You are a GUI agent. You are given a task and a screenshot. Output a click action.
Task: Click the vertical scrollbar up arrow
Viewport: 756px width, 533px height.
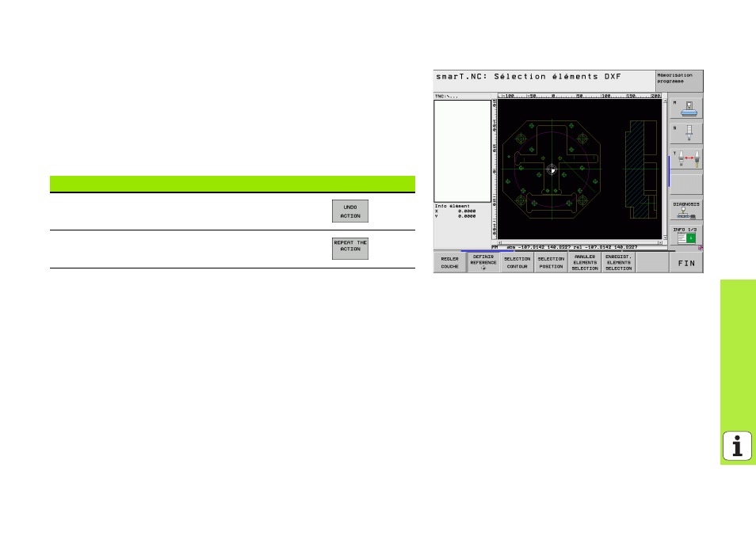(x=666, y=101)
